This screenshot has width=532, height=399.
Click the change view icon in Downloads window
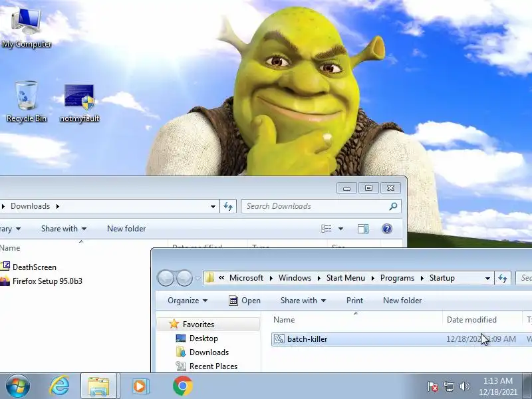click(327, 229)
